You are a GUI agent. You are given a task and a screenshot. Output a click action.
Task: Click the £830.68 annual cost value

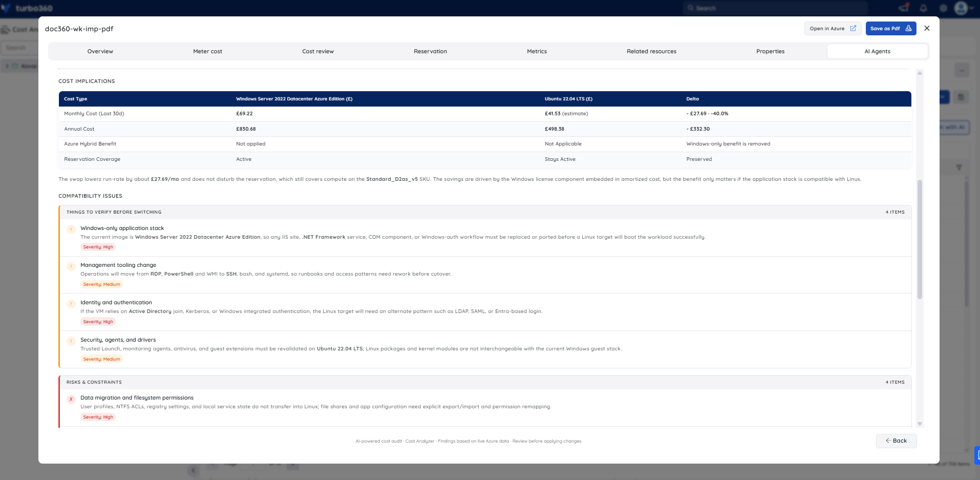click(246, 129)
